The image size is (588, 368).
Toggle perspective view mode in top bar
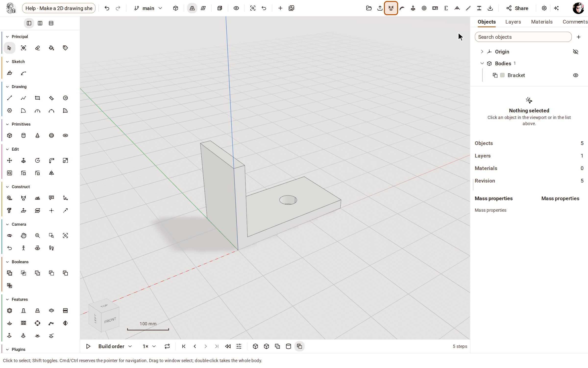click(192, 8)
